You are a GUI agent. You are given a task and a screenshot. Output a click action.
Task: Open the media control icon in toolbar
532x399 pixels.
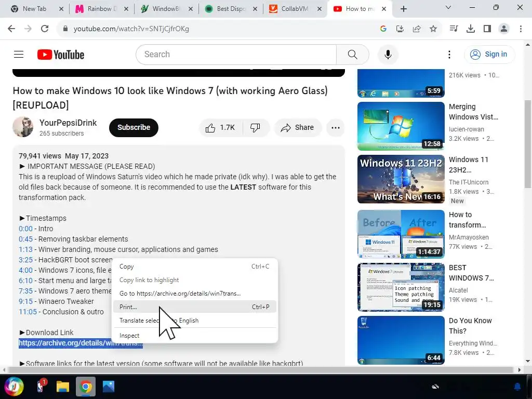coord(454,29)
